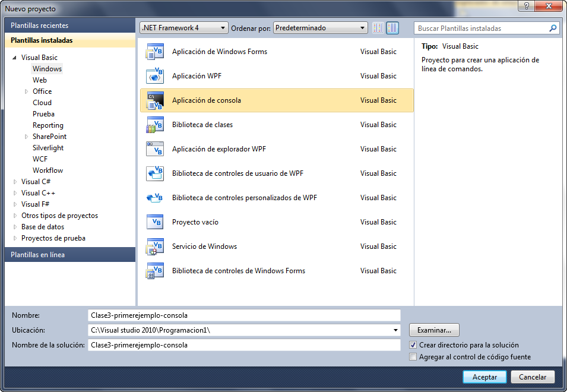Click inside the Nombre input field
This screenshot has width=567, height=392.
pos(237,315)
